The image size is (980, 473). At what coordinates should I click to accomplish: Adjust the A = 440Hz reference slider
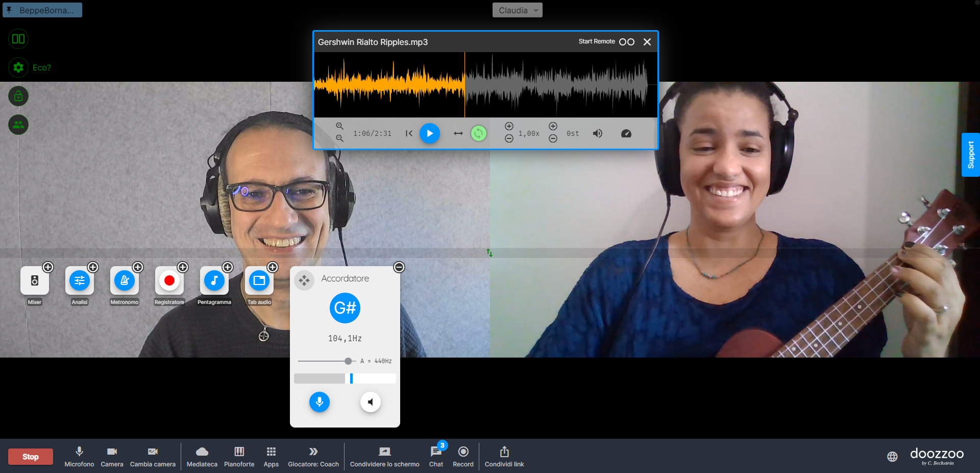click(348, 361)
